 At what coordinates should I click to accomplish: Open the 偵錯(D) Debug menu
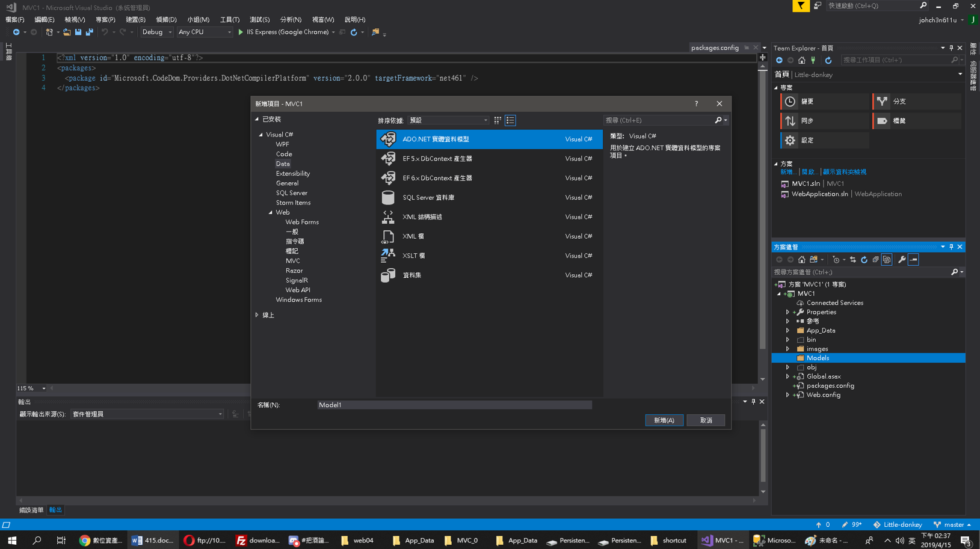tap(166, 20)
